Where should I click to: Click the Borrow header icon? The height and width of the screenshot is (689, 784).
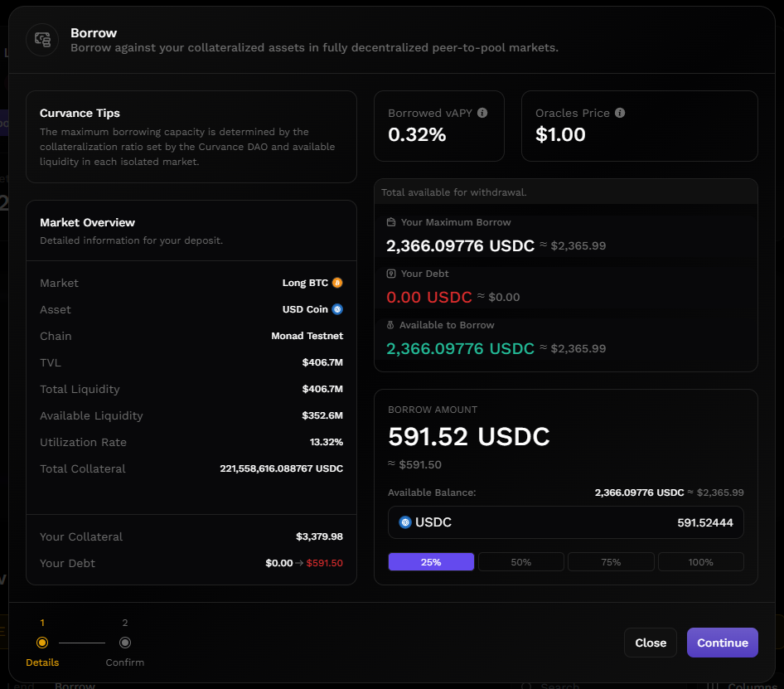coord(42,40)
